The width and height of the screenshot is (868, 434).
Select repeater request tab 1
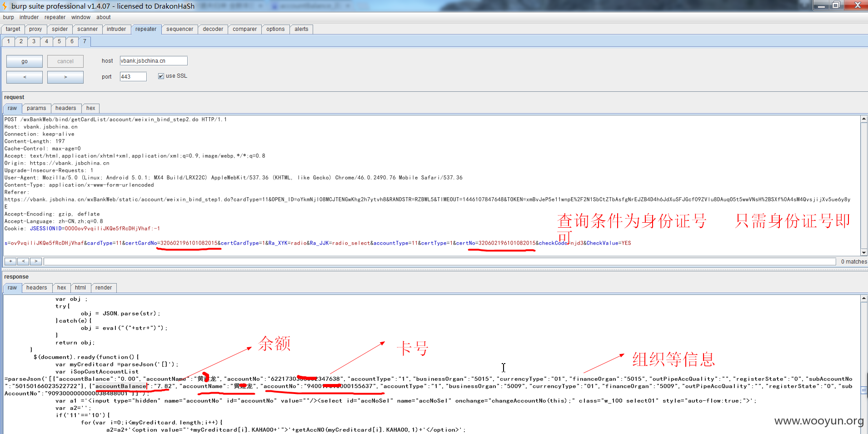pos(8,41)
